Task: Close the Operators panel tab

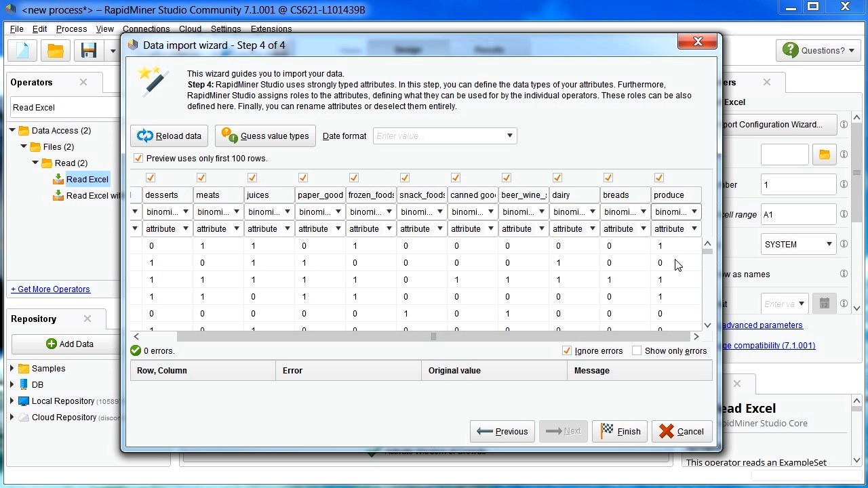Action: [x=83, y=82]
